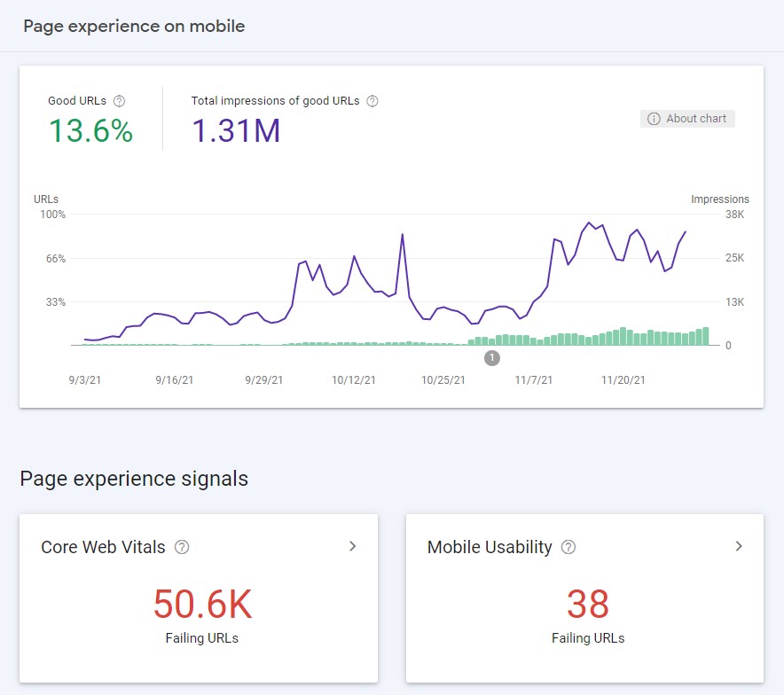Click the Impressions axis title

720,199
